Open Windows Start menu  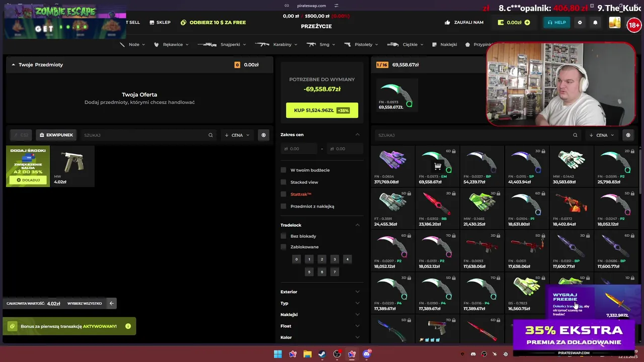pyautogui.click(x=278, y=354)
